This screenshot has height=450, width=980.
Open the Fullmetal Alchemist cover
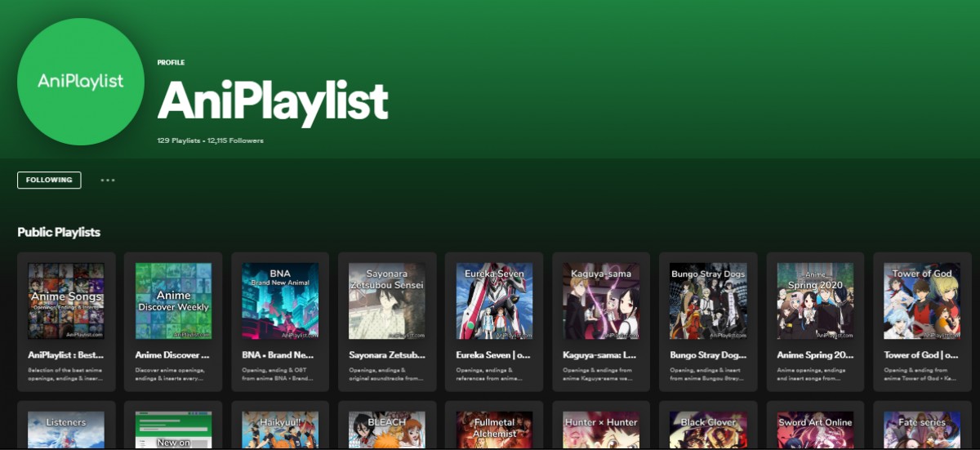pos(494,430)
